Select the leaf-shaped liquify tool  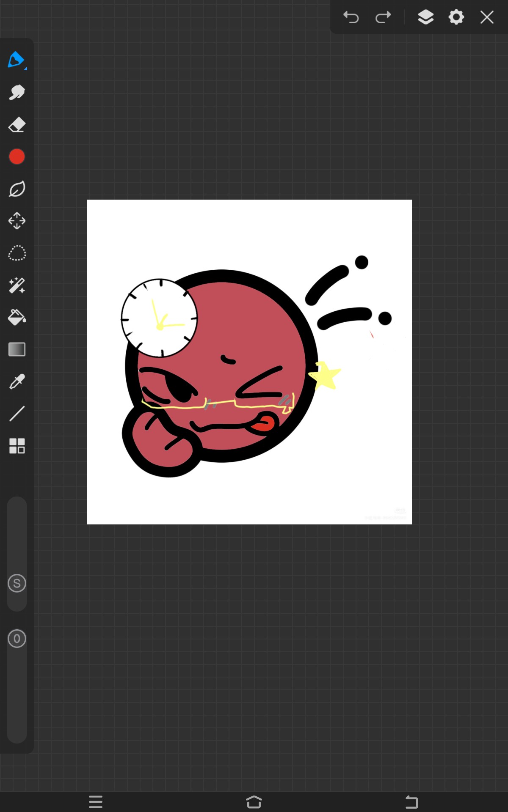pos(17,189)
